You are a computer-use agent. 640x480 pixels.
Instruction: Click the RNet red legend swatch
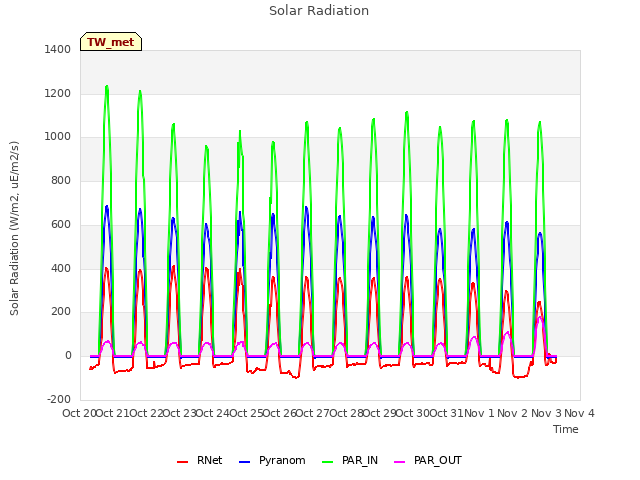click(182, 462)
